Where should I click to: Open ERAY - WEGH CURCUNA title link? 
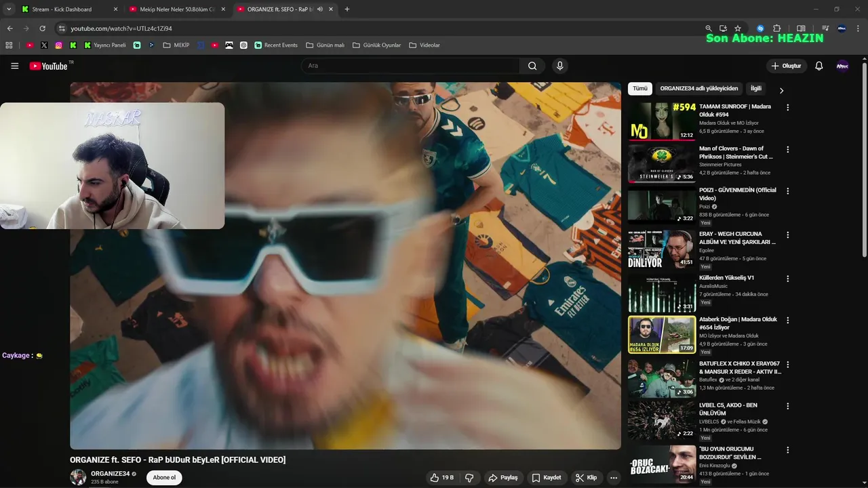737,238
